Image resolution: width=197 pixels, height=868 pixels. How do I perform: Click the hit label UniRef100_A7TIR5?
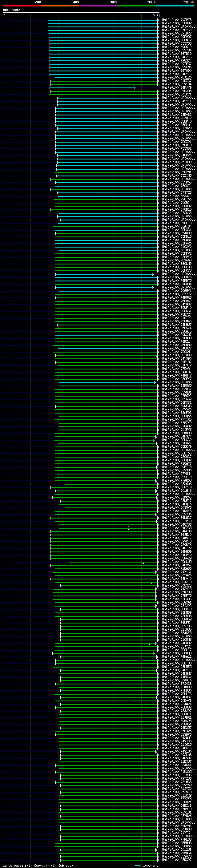(177, 419)
